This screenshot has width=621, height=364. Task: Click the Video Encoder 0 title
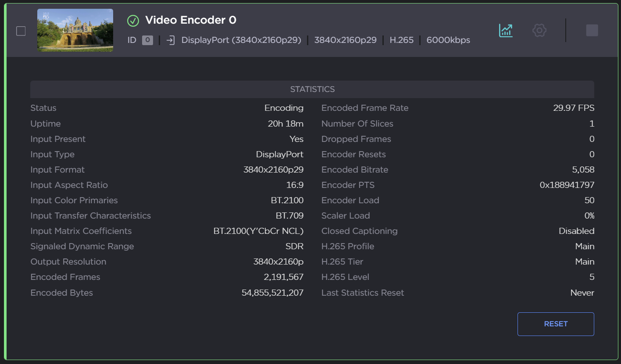point(190,20)
